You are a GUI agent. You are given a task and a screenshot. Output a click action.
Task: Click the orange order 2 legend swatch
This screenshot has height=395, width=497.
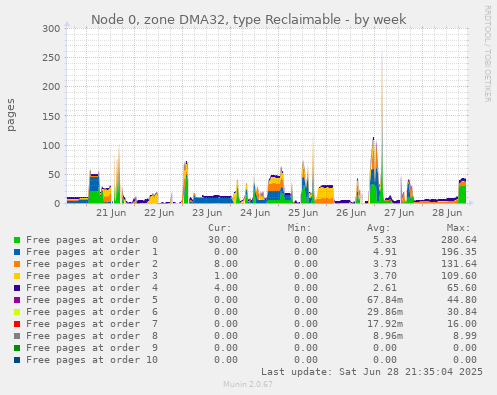coord(17,264)
